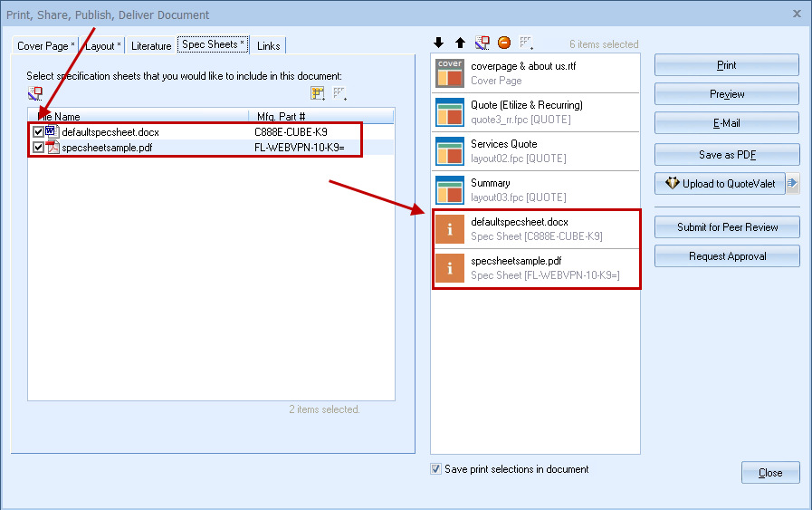The height and width of the screenshot is (510, 812).
Task: Select the C888E-CUBE-K9 part number cell
Action: coord(291,132)
